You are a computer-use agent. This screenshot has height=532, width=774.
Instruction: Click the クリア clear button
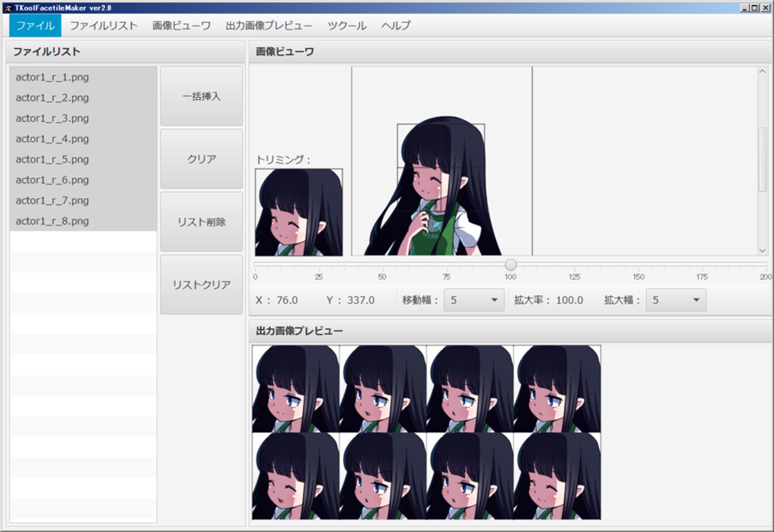pos(201,159)
